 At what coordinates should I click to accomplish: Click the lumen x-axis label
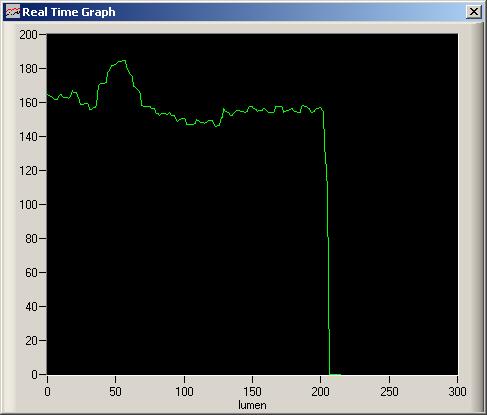coord(252,405)
